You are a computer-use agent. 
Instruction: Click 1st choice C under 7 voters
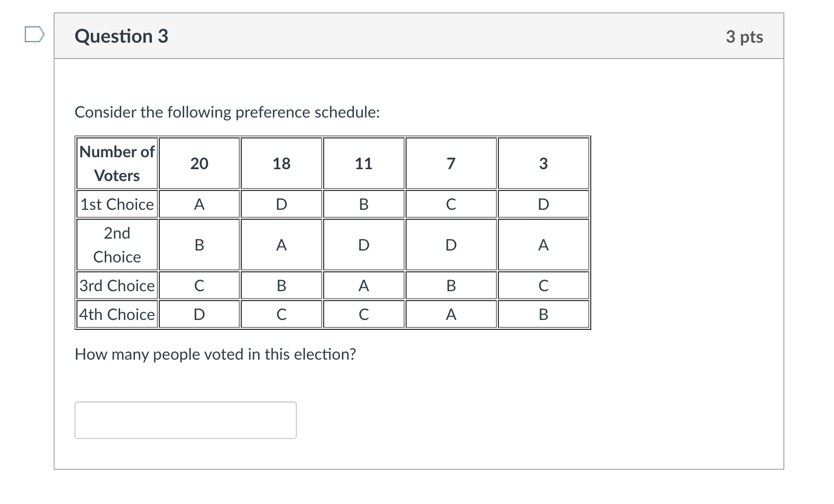pyautogui.click(x=451, y=204)
